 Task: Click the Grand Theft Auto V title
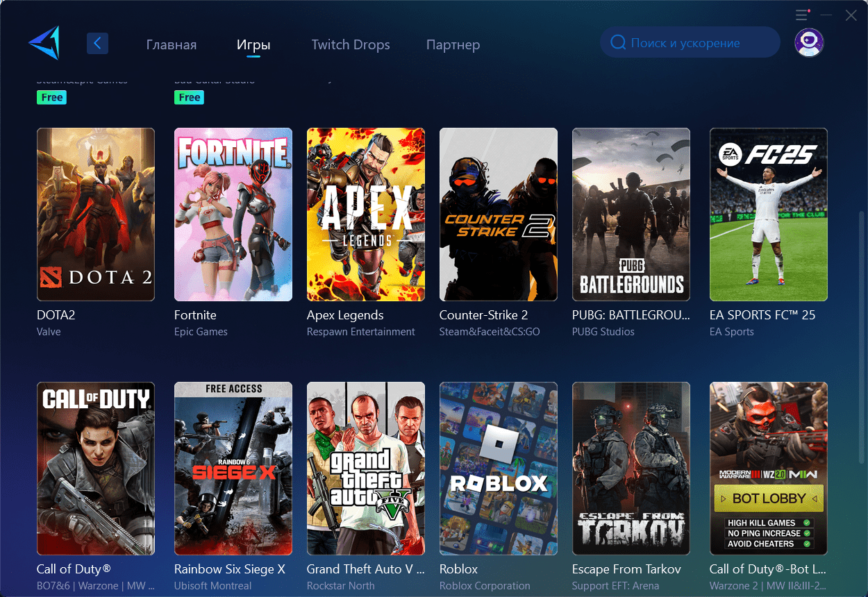365,569
